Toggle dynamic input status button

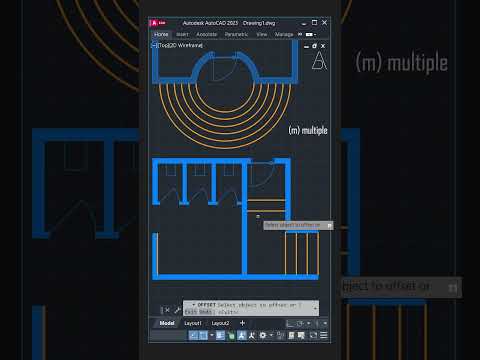pos(220,335)
